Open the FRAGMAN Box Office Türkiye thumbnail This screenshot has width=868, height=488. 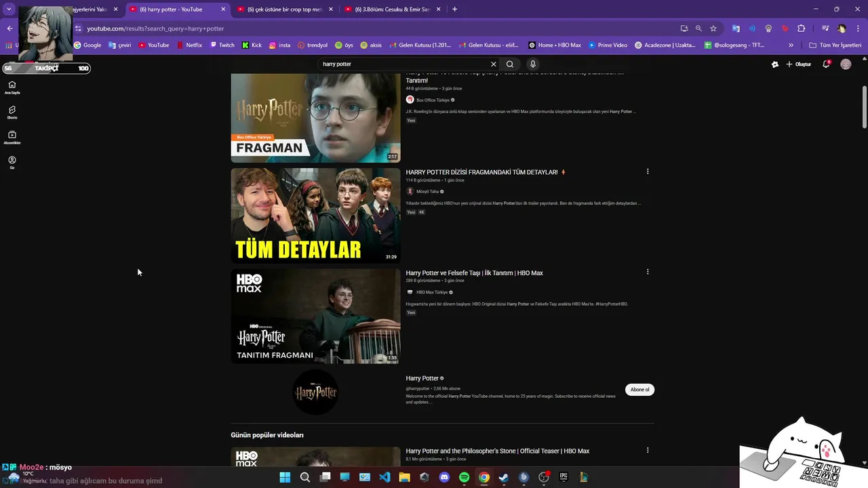315,118
